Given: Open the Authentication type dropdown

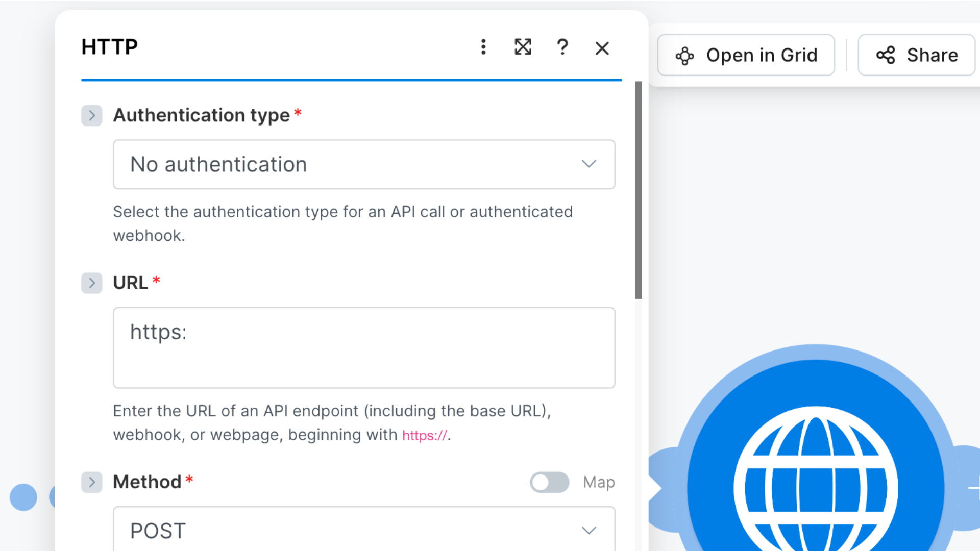Looking at the screenshot, I should 364,164.
